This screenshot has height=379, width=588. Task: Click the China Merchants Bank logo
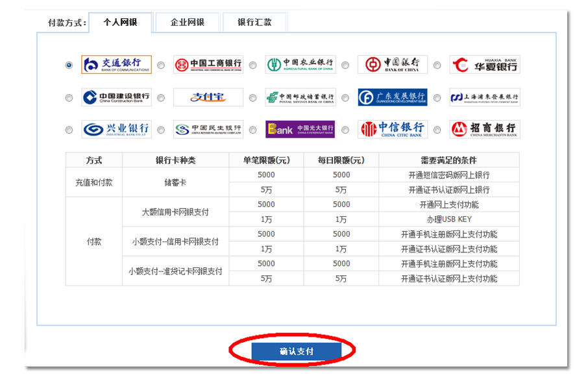point(484,129)
